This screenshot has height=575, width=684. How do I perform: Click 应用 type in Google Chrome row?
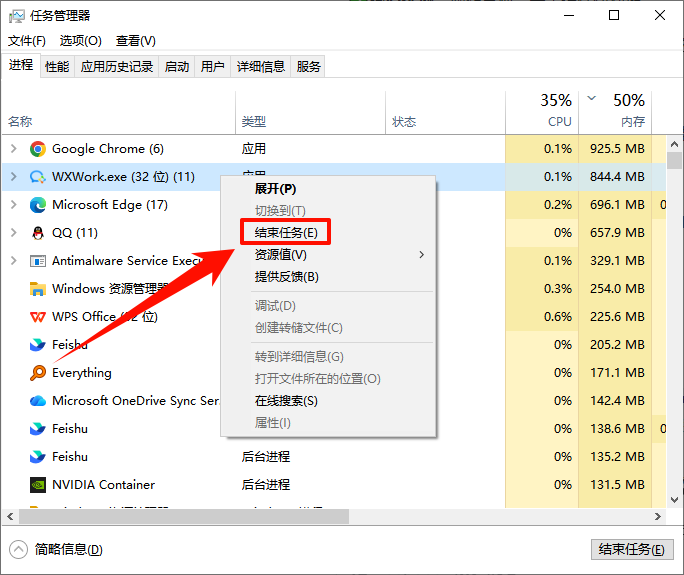[x=253, y=149]
